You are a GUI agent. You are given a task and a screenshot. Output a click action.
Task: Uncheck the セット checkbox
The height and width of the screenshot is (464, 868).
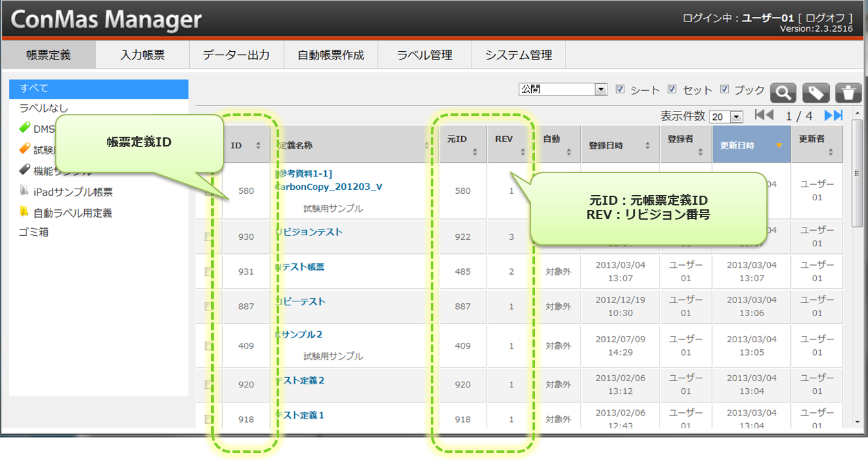click(x=672, y=89)
